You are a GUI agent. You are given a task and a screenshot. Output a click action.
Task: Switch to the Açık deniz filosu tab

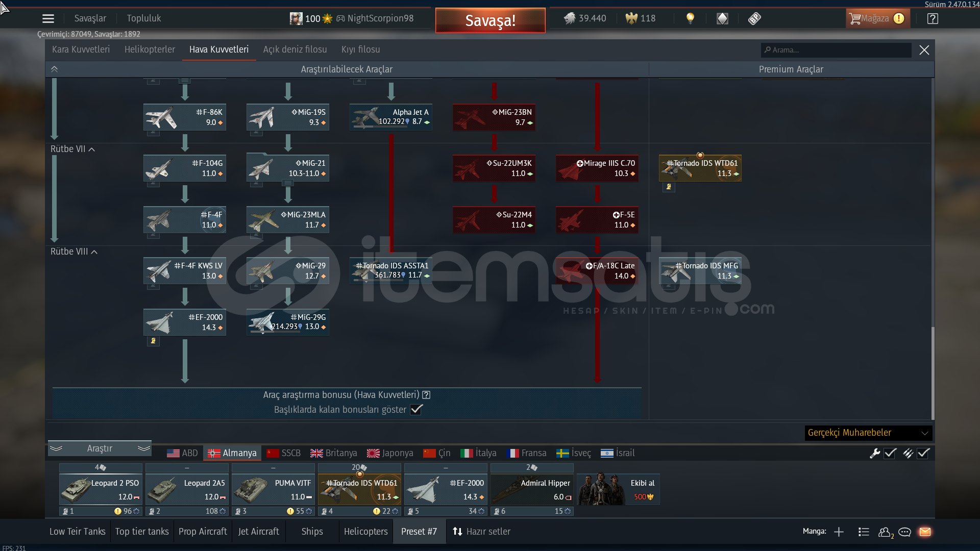[295, 49]
